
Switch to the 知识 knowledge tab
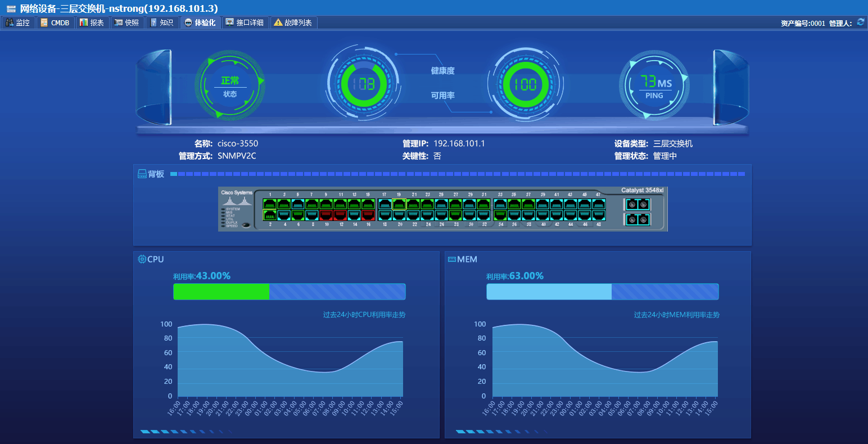[x=162, y=22]
